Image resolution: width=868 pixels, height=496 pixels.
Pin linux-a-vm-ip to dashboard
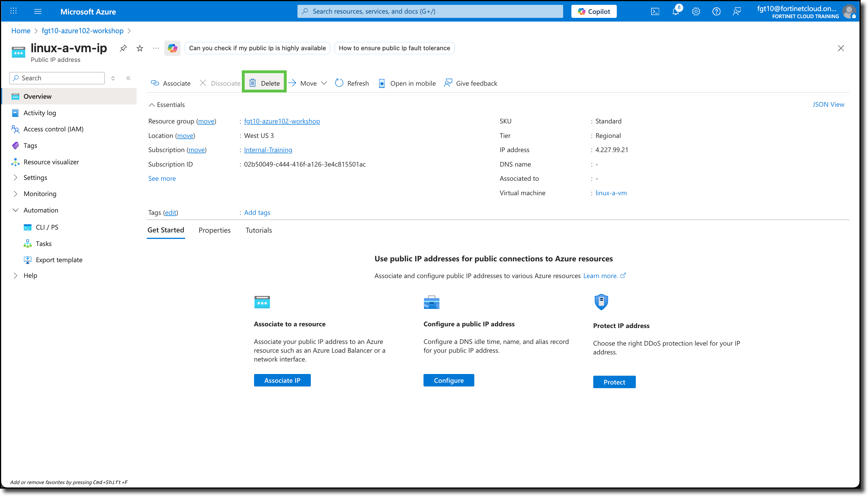click(x=123, y=48)
